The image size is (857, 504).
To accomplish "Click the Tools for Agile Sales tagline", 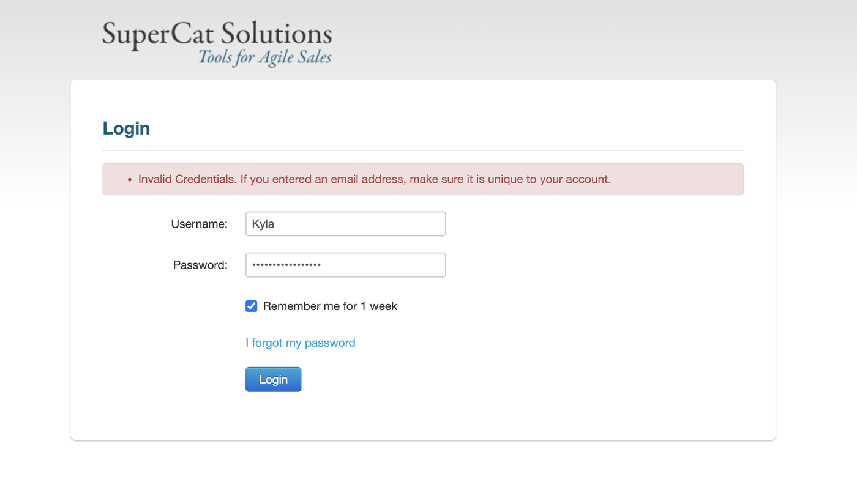I will pos(265,57).
